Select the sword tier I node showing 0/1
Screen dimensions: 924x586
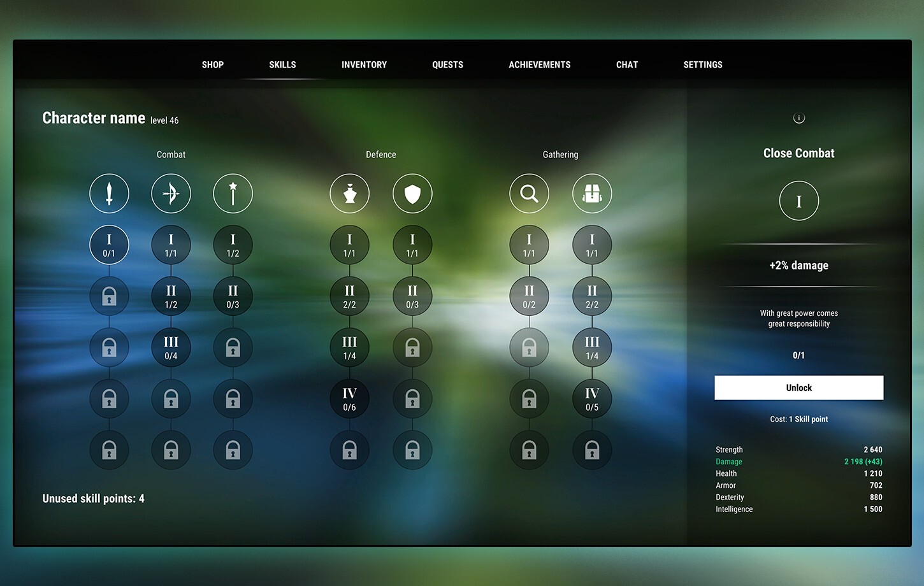(x=109, y=245)
